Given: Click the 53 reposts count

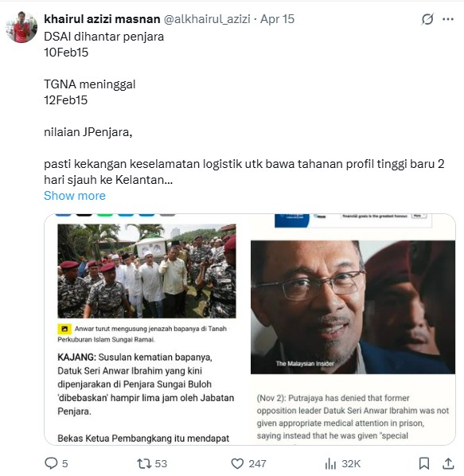Looking at the screenshot, I should coord(161,464).
